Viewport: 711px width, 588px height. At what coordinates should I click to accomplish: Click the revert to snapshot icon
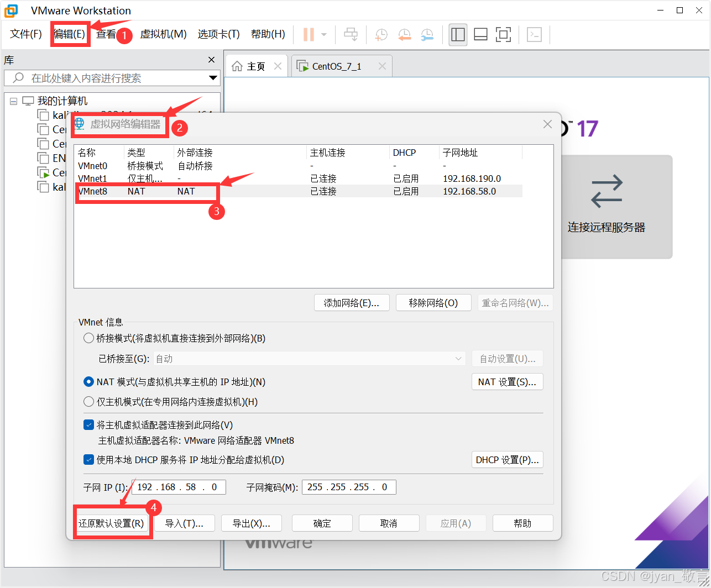coord(404,34)
